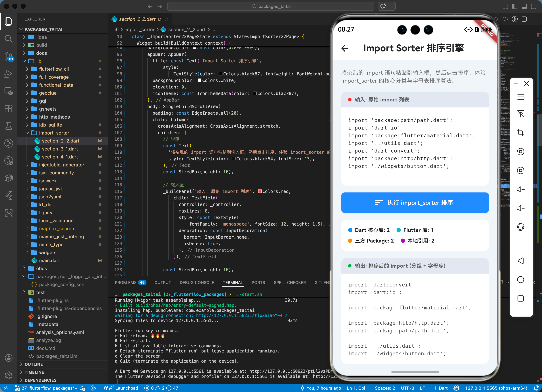542x392 pixels.
Task: Open the Testing flask view
Action: coord(9,126)
